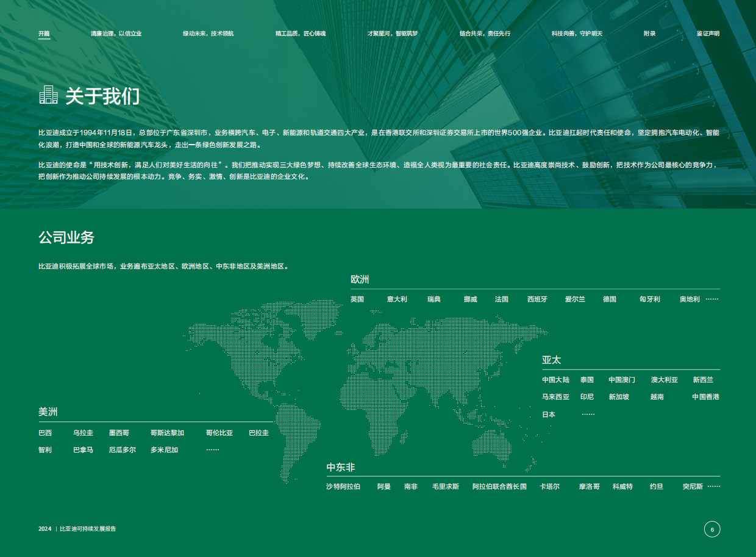Click the country 澳大利亚
The width and height of the screenshot is (756, 557).
pos(665,379)
